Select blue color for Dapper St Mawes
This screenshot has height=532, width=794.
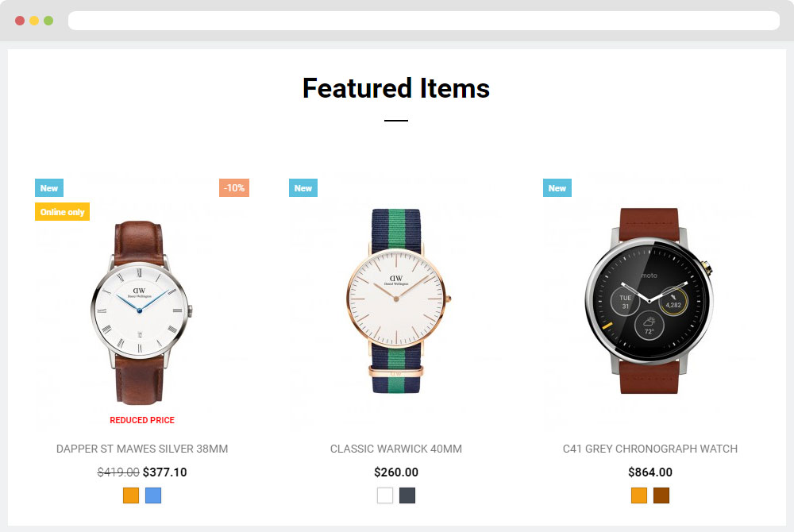pos(153,495)
